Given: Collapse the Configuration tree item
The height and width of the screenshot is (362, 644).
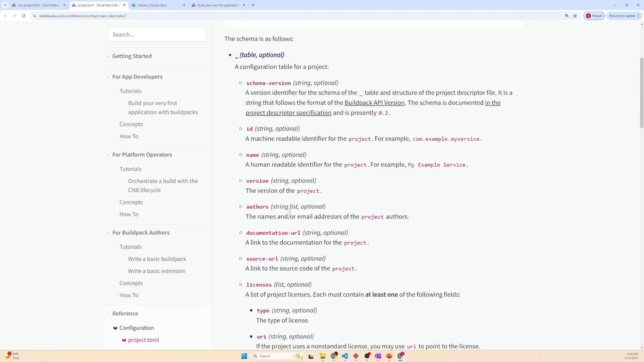Looking at the screenshot, I should tap(137, 328).
